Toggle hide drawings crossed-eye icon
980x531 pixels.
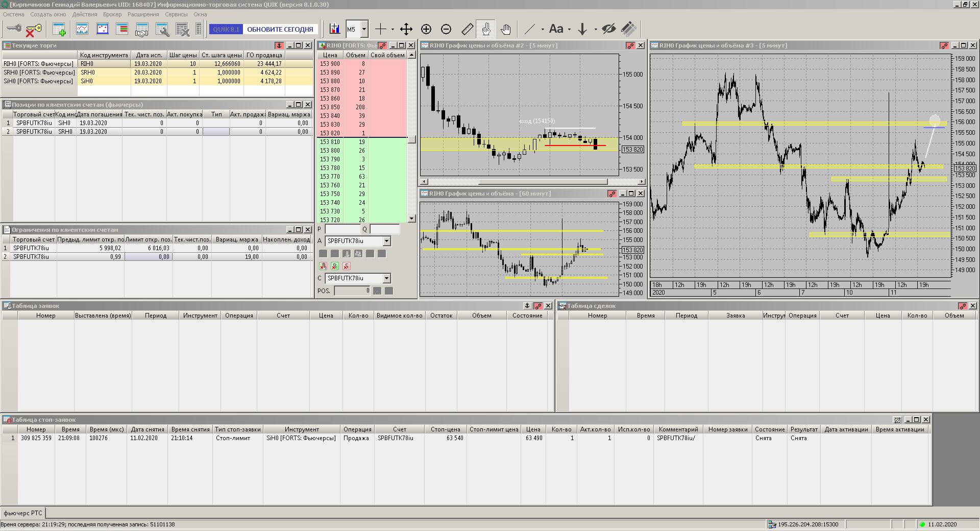coord(608,30)
